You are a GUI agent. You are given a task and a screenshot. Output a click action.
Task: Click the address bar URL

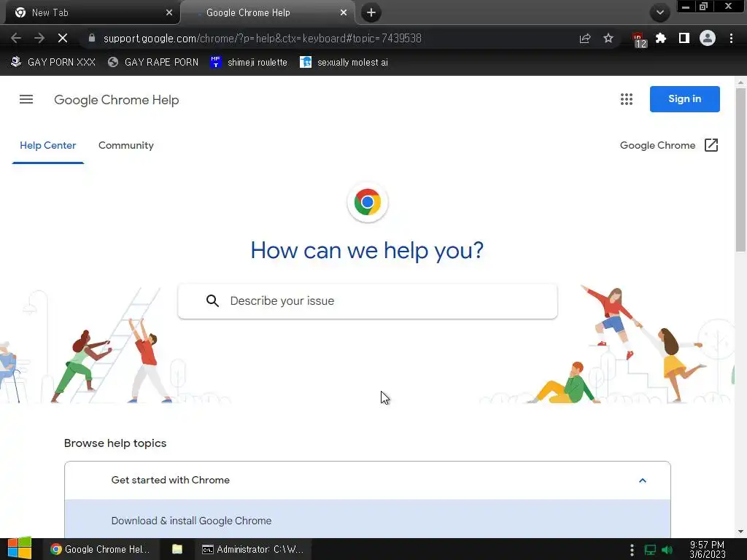tap(262, 38)
